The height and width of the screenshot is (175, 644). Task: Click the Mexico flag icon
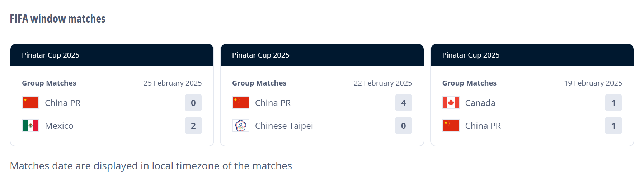coord(30,126)
